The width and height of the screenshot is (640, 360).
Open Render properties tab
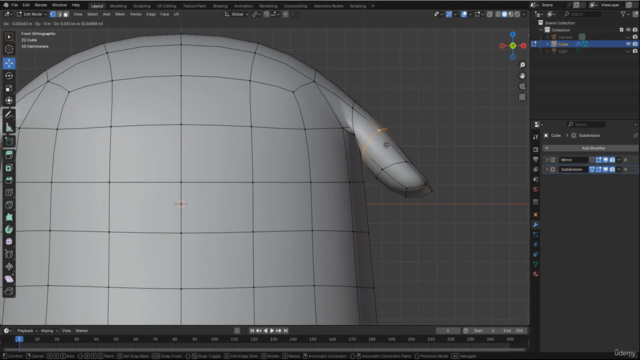[x=536, y=149]
